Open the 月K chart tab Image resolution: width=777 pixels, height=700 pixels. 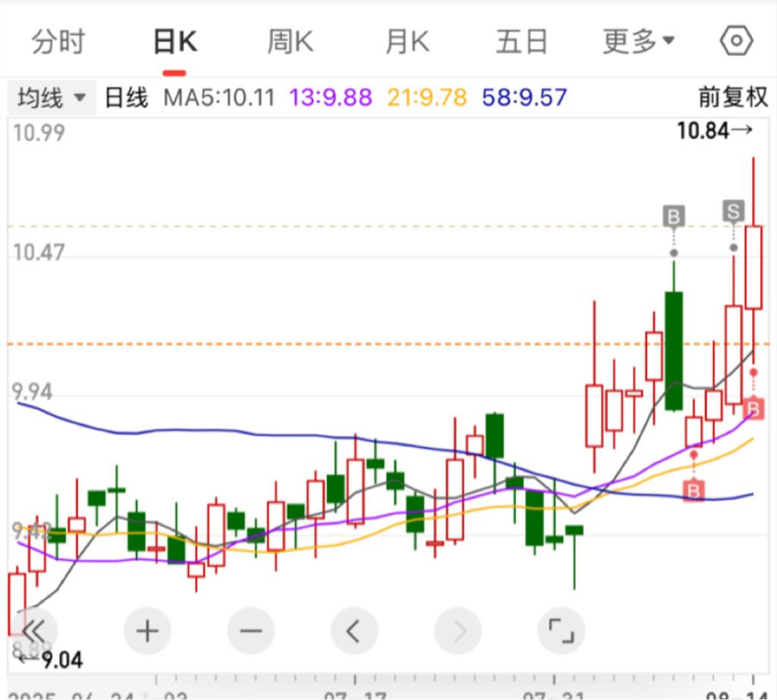pyautogui.click(x=407, y=42)
